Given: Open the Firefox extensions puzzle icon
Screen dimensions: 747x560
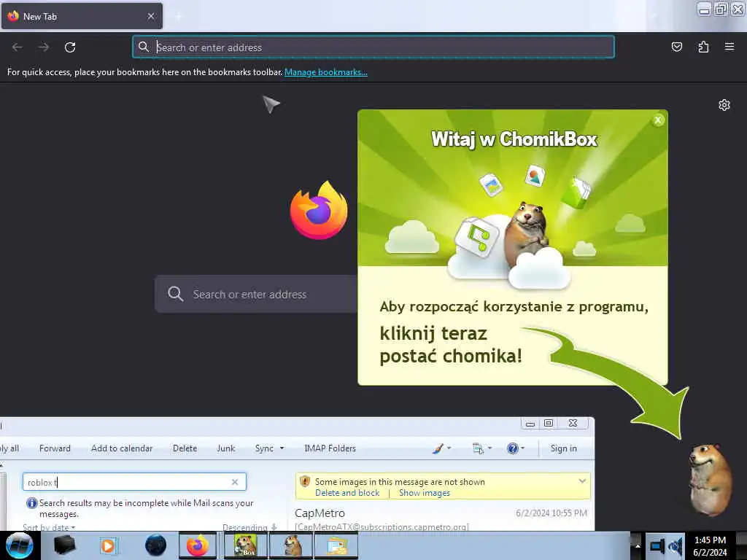Looking at the screenshot, I should click(703, 47).
